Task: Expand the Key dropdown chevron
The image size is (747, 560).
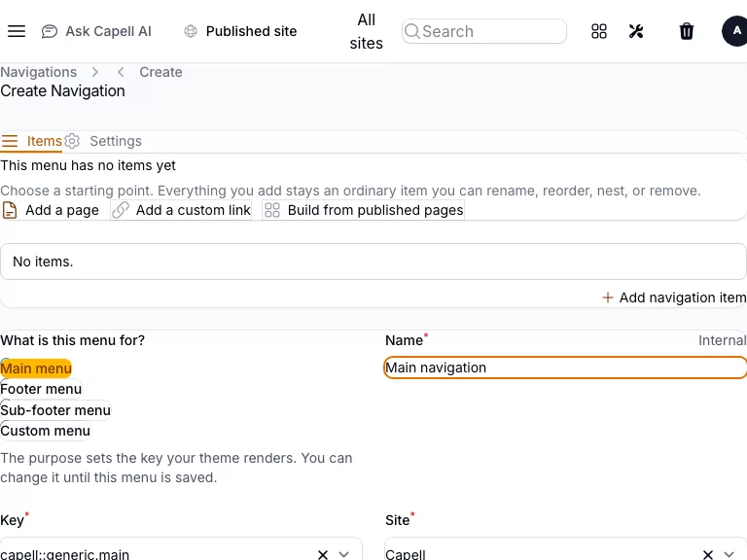Action: 344,554
